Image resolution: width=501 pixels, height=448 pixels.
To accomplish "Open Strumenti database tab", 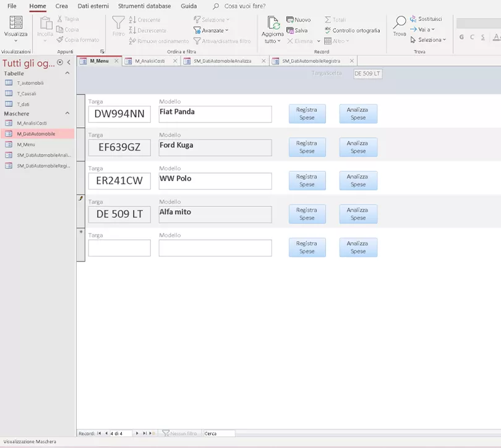I will (x=144, y=6).
